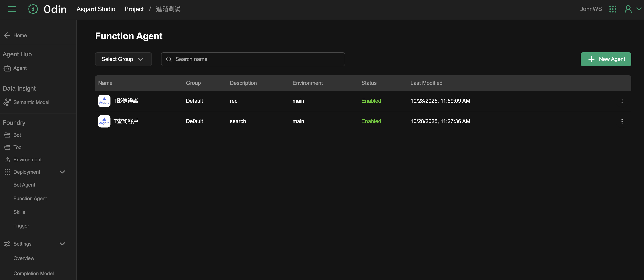Collapse the Settings section chevron
644x280 pixels.
(x=62, y=244)
